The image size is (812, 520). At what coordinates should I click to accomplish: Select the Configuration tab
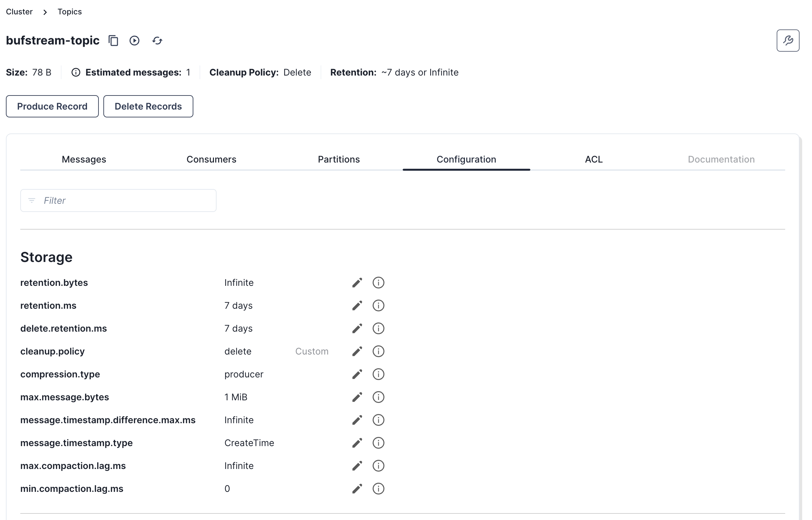pyautogui.click(x=466, y=159)
